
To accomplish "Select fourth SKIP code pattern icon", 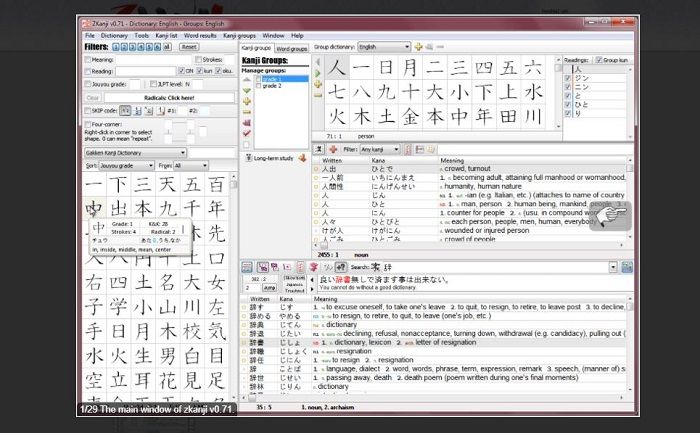I will point(161,111).
